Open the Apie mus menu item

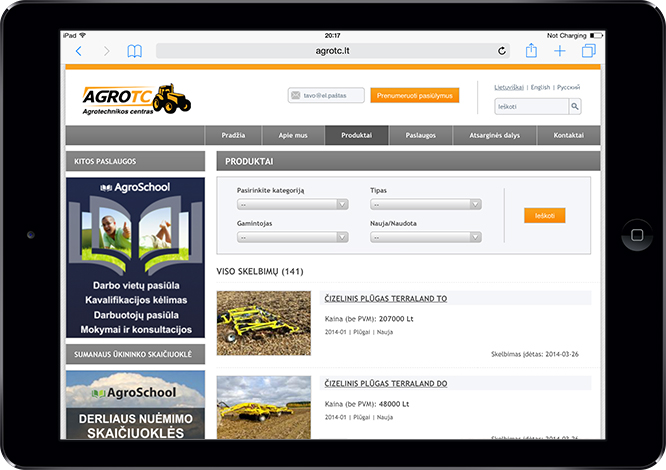point(293,135)
